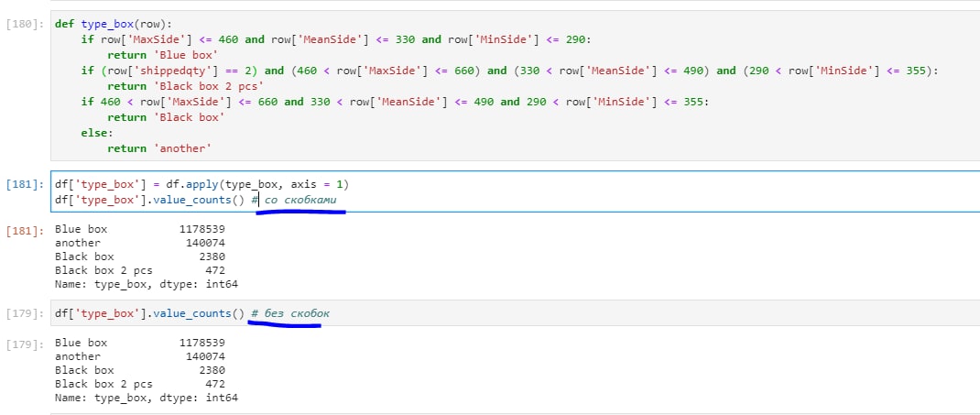Click 'return 'Blue box'' line
The width and height of the screenshot is (980, 415).
[x=162, y=55]
